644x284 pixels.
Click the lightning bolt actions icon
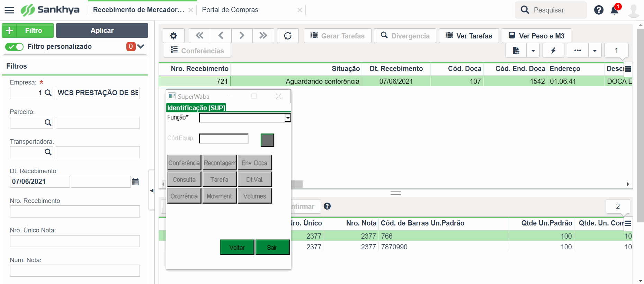[x=553, y=51]
